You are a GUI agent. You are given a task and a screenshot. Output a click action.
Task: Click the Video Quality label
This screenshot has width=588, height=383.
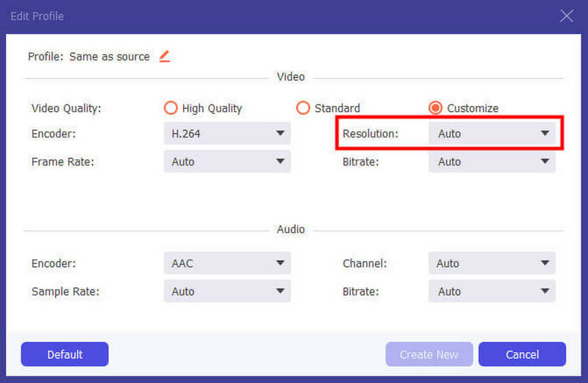(66, 108)
